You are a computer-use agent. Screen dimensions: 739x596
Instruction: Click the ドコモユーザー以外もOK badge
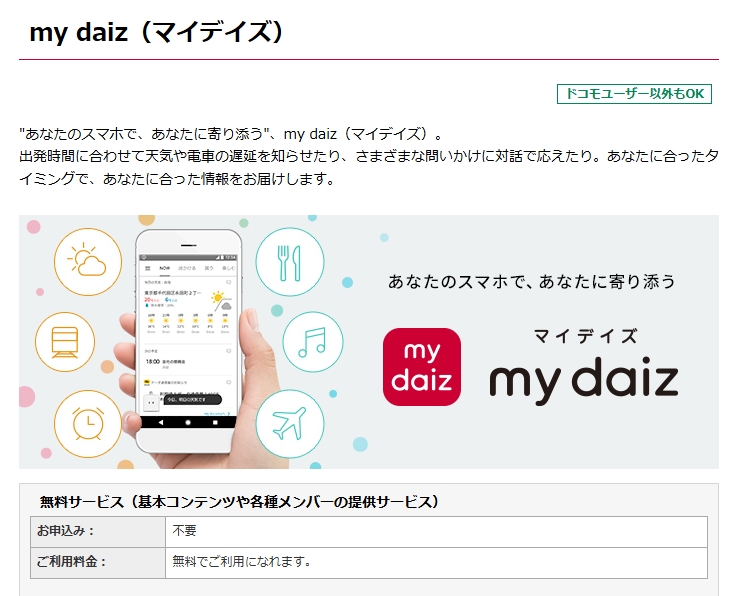pos(634,94)
